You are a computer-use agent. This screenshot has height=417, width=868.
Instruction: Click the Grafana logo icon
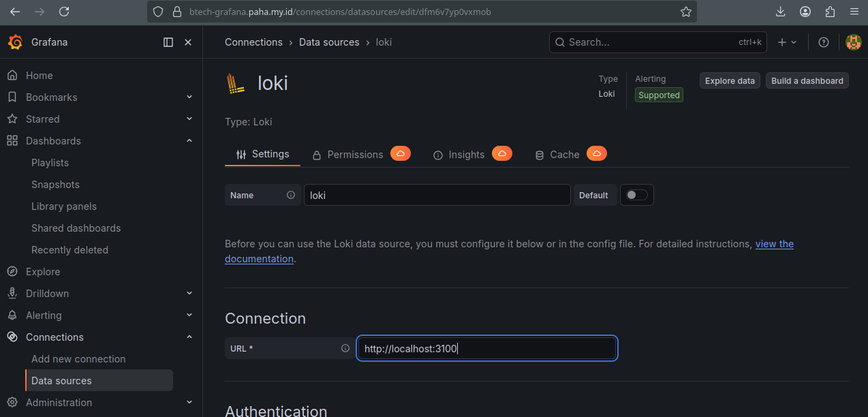click(x=15, y=42)
